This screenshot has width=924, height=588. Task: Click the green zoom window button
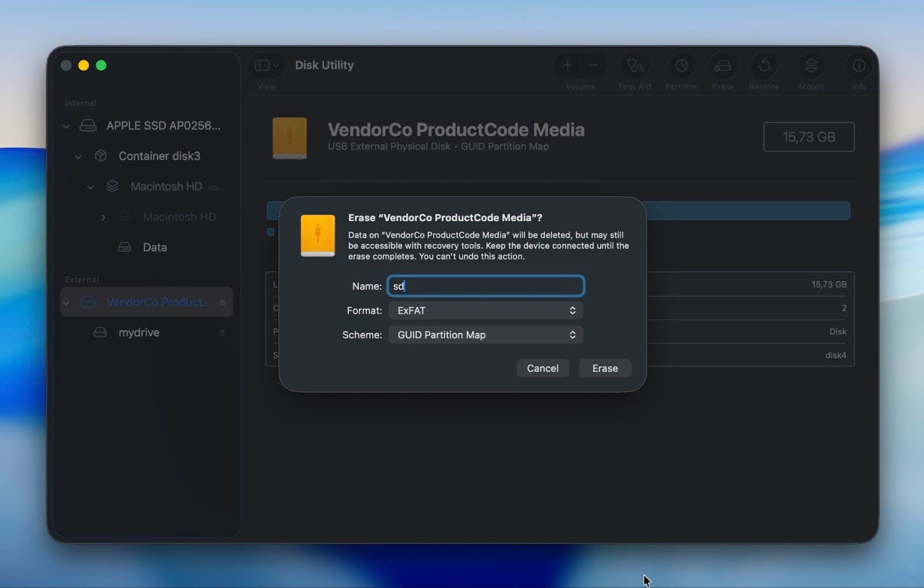101,65
